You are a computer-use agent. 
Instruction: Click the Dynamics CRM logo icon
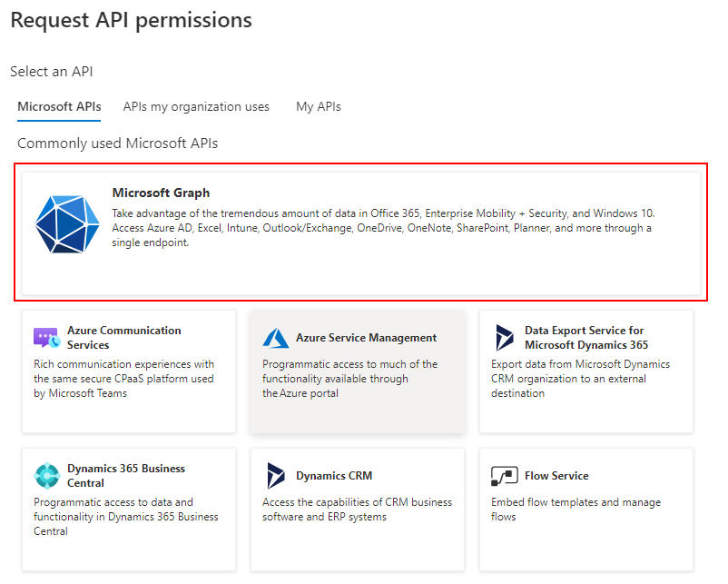276,476
